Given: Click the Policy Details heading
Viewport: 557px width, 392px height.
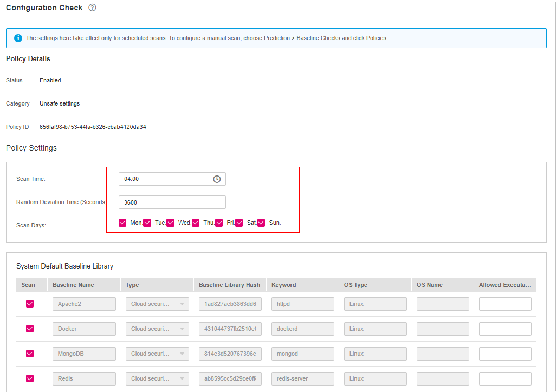Looking at the screenshot, I should [x=28, y=59].
